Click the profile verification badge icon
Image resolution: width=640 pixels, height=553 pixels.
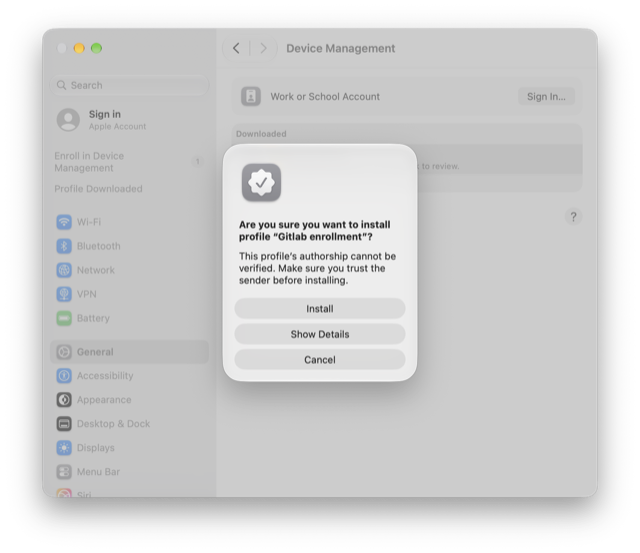261,182
